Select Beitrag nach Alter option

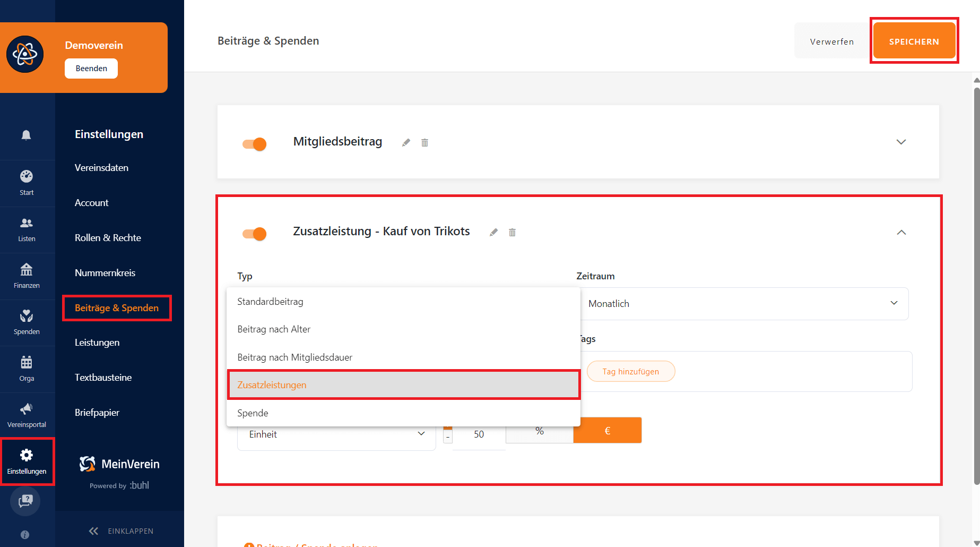coord(403,329)
